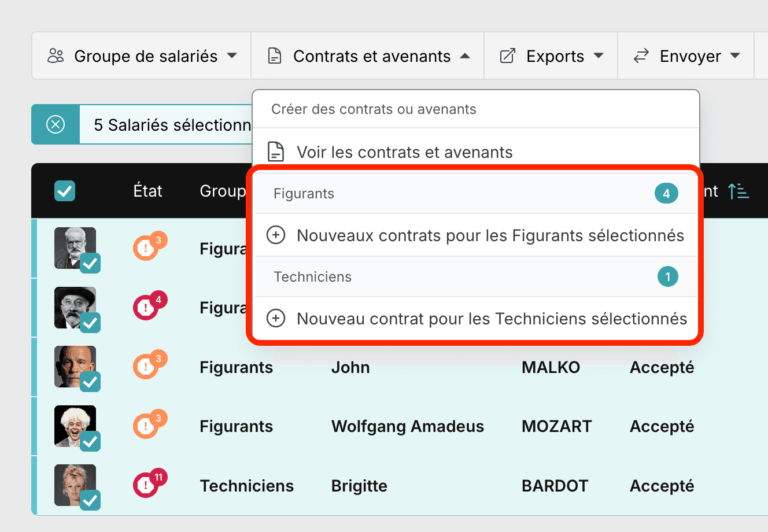
Task: Clear selection with the circled X icon
Action: coord(56,124)
